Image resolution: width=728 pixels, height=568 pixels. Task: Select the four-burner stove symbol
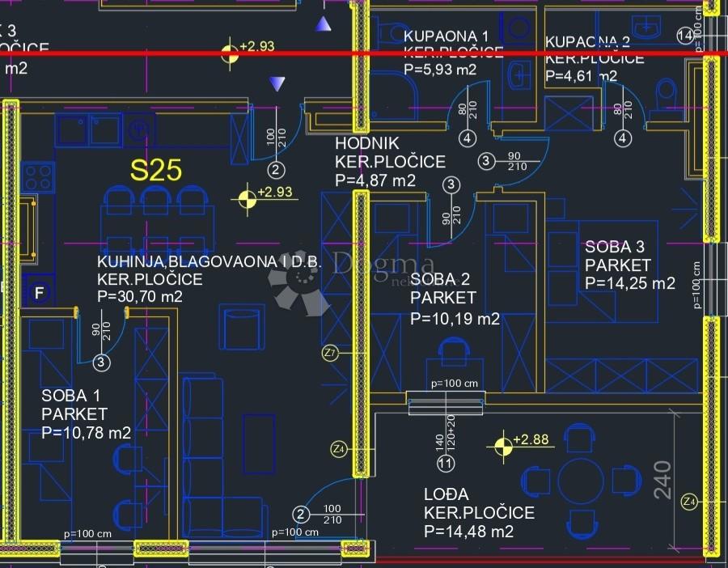click(x=38, y=178)
